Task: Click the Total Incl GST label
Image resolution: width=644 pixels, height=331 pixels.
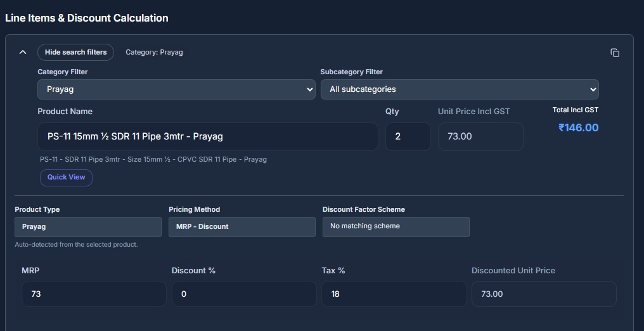Action: point(576,110)
